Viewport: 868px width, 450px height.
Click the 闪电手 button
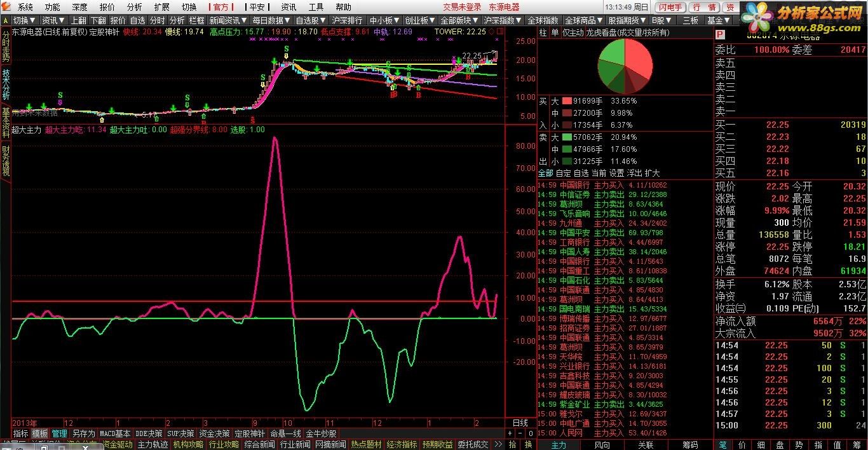670,7
